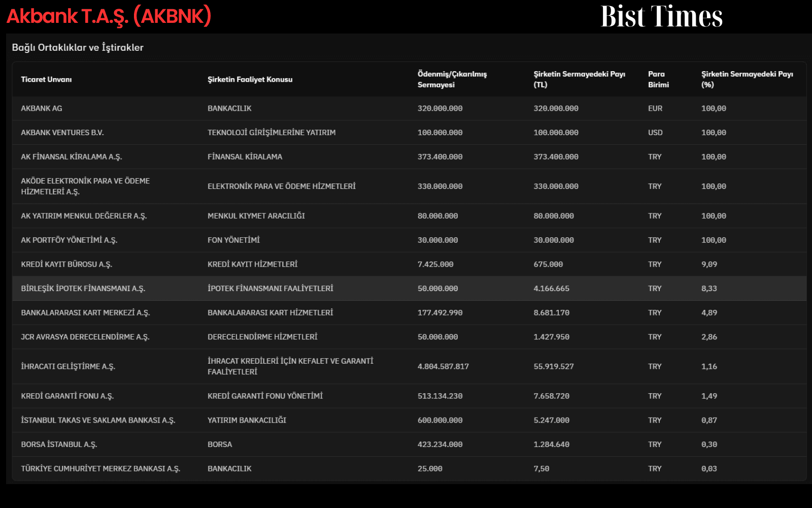The height and width of the screenshot is (508, 812).
Task: Select AK PORTFÖY YÖNETİMİ A.Ş. cell
Action: pyautogui.click(x=69, y=240)
